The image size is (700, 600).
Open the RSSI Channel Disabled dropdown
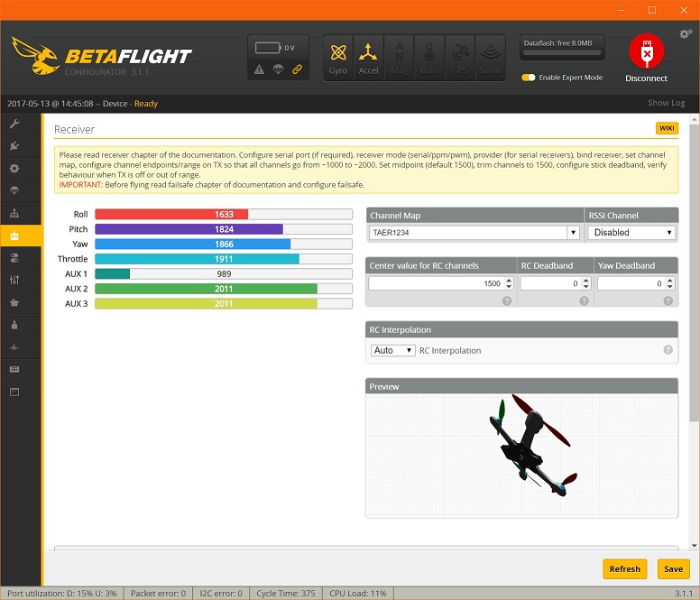631,233
